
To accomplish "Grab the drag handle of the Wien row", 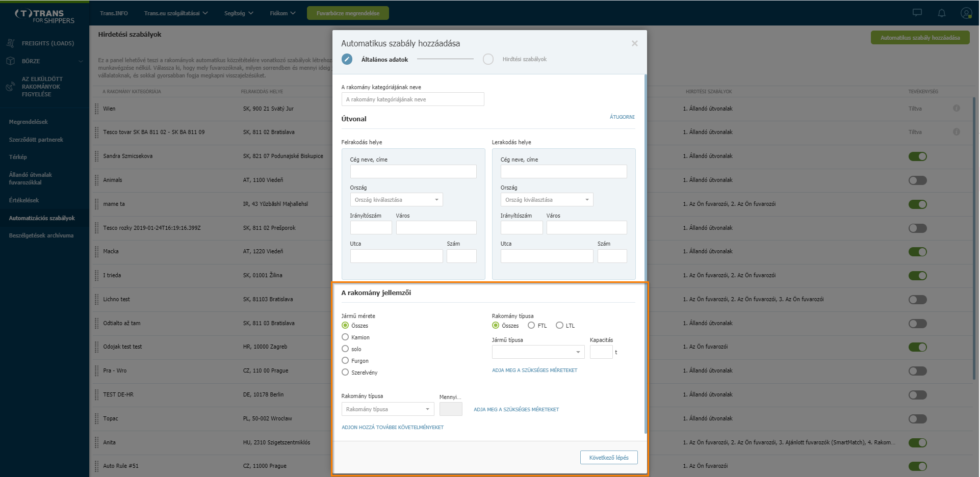I will [96, 109].
